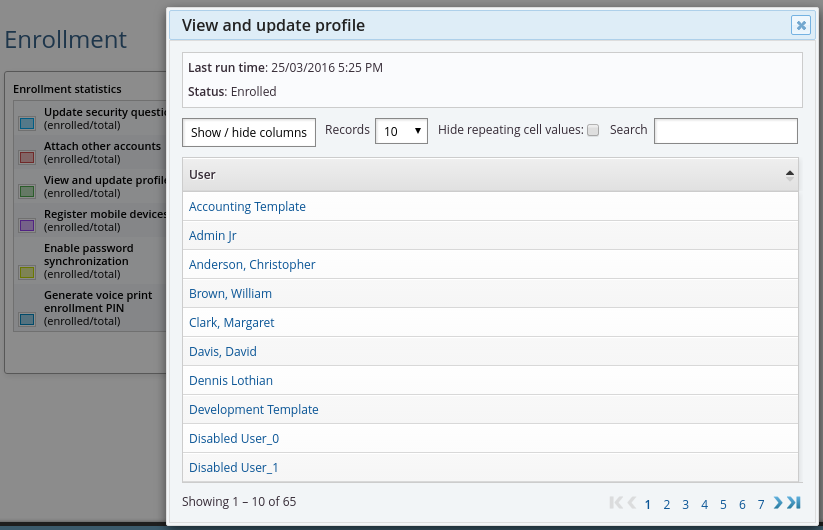Click the Show / hide columns button

click(249, 132)
